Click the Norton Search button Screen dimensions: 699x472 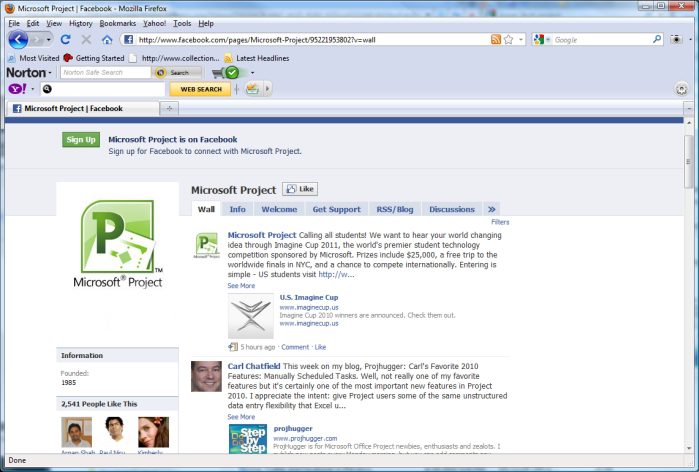point(177,72)
